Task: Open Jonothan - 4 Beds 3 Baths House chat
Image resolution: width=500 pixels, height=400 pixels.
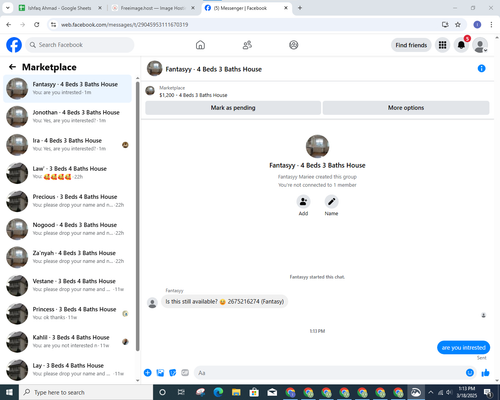Action: point(67,116)
